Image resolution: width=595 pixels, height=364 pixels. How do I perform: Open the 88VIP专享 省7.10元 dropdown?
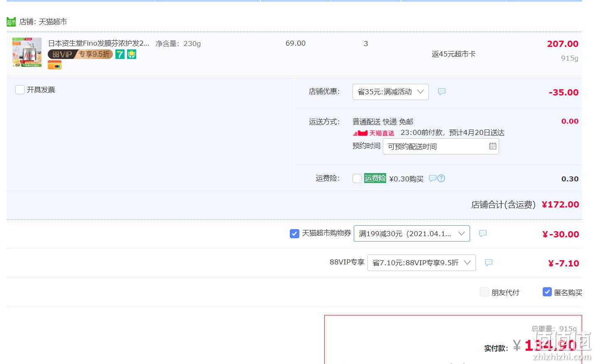click(421, 263)
